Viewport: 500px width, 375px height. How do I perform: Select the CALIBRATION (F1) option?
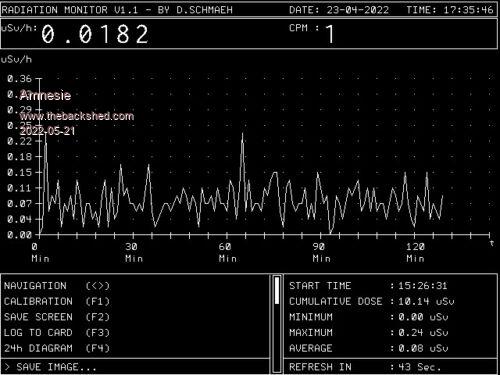(57, 301)
